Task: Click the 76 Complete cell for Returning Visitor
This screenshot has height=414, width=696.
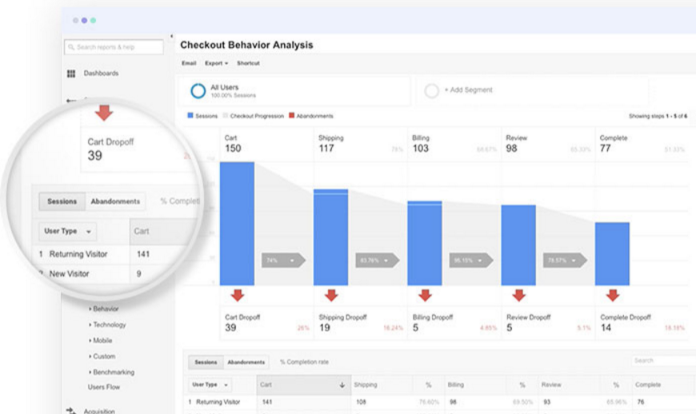Action: pos(641,402)
